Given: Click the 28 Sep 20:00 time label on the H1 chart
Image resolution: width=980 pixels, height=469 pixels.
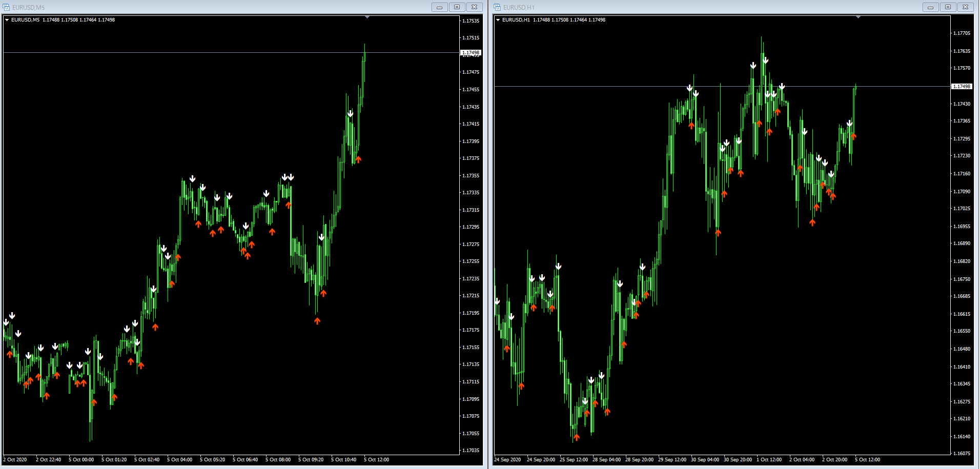Looking at the screenshot, I should pos(639,460).
